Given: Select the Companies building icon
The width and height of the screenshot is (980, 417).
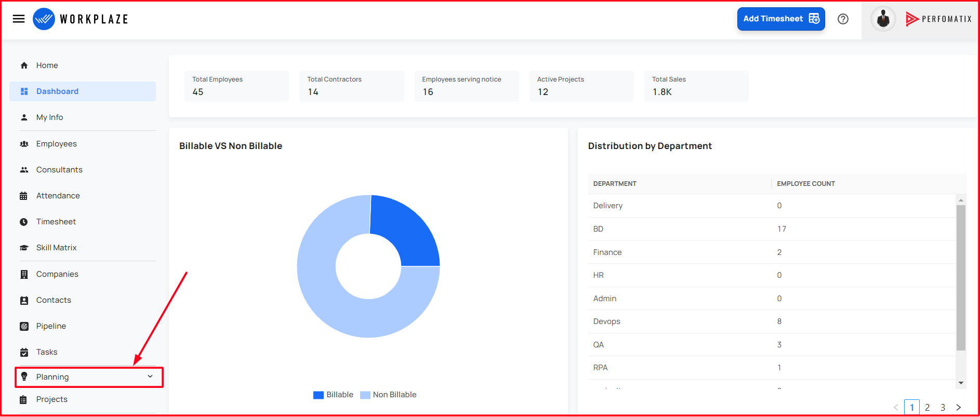Looking at the screenshot, I should point(24,274).
